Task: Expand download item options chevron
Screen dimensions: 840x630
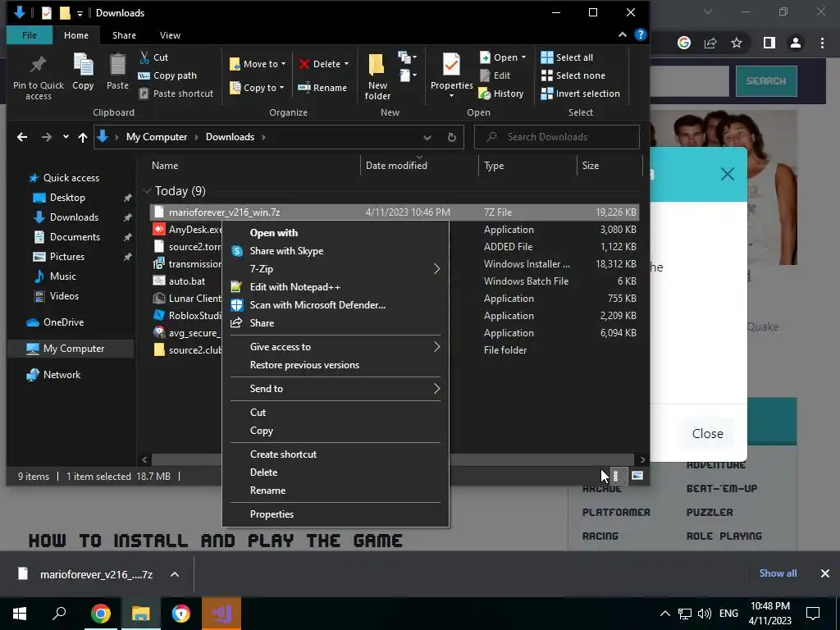Action: (x=175, y=574)
